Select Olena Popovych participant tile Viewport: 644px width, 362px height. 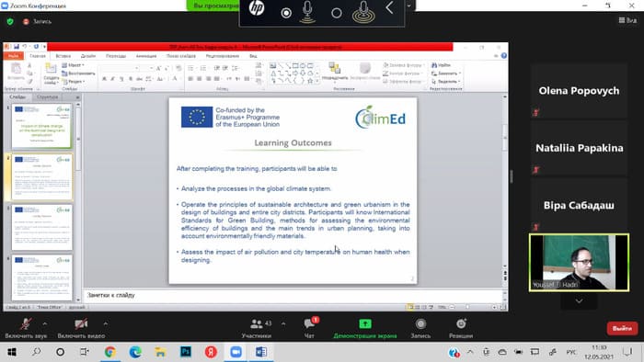[579, 91]
